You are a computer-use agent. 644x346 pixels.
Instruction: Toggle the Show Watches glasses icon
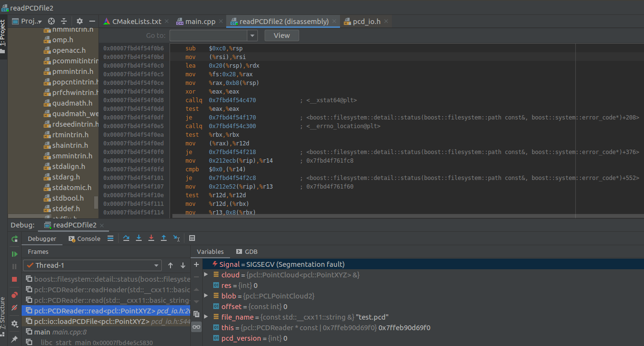pos(196,327)
